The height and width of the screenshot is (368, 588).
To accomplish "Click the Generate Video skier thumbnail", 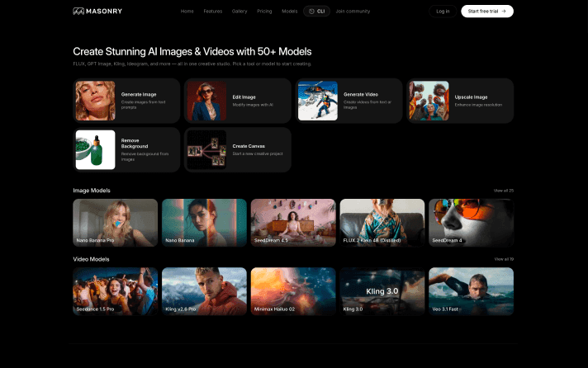I will pyautogui.click(x=318, y=101).
